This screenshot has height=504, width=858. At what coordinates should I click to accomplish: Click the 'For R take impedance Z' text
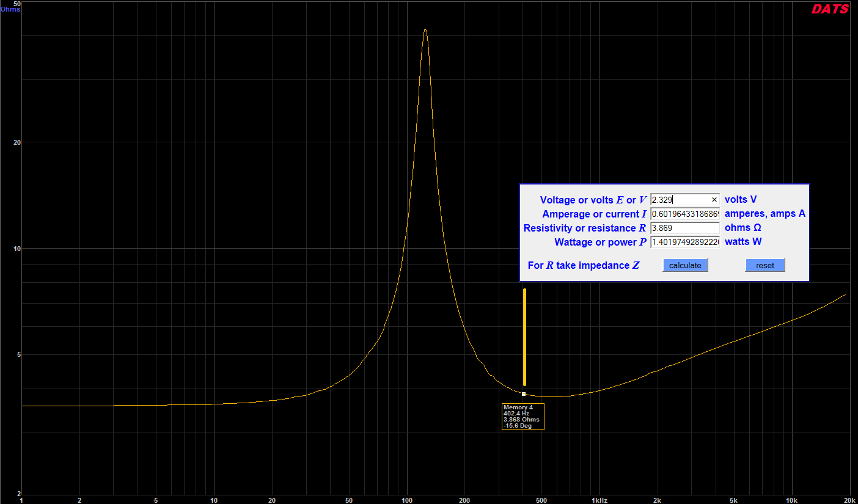click(x=584, y=265)
